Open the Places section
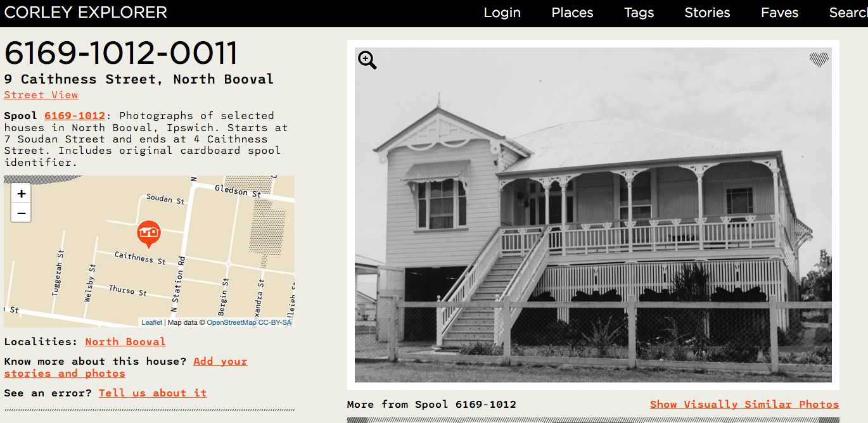Viewport: 868px width, 423px height. [x=571, y=13]
